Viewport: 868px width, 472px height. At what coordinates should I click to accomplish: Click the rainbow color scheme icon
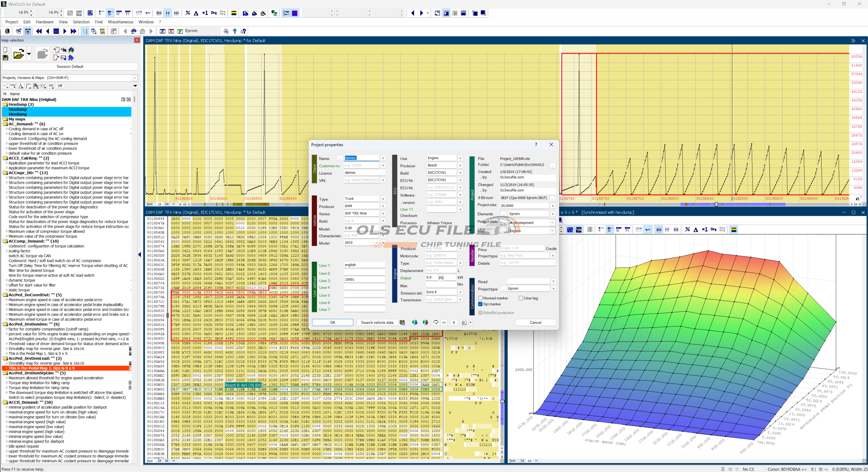coord(234,13)
